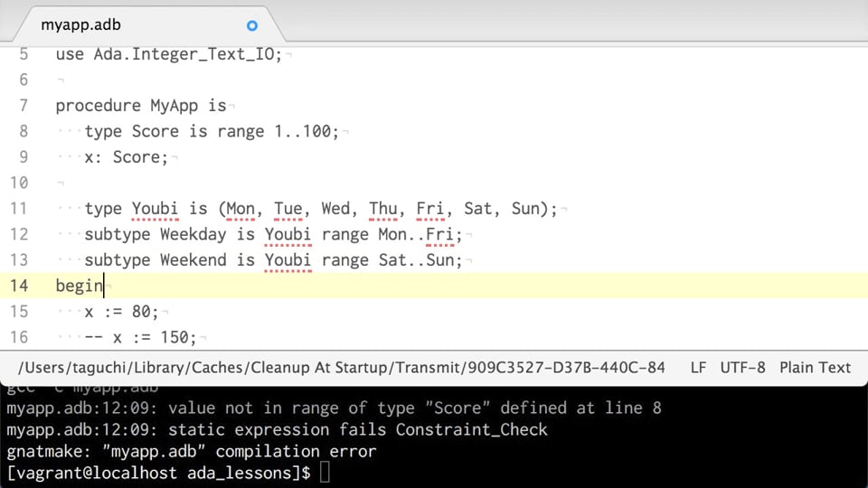Image resolution: width=868 pixels, height=488 pixels.
Task: Click 'Score' in the type declaration line 8
Action: coord(155,131)
